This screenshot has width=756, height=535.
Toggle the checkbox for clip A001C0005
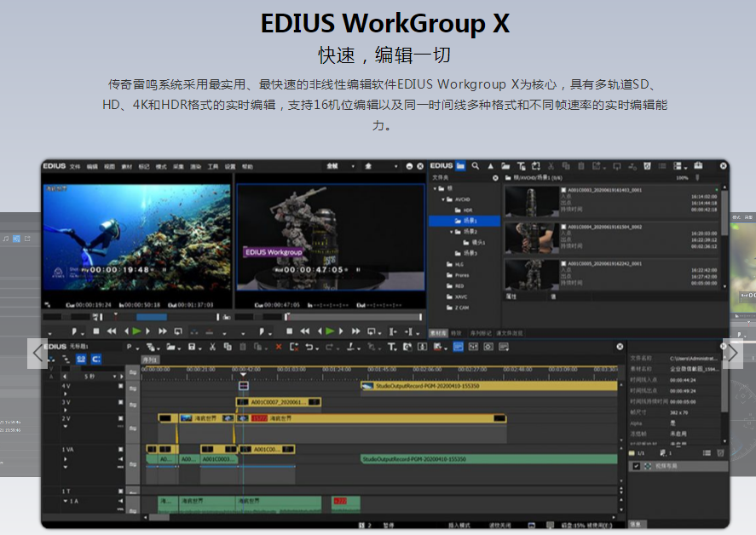coord(563,263)
